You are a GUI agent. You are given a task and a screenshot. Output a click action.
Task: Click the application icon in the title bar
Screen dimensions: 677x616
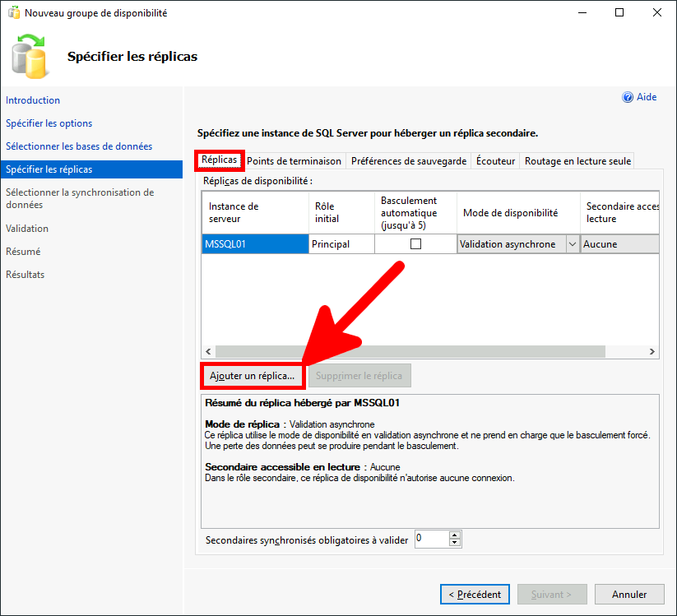(14, 12)
